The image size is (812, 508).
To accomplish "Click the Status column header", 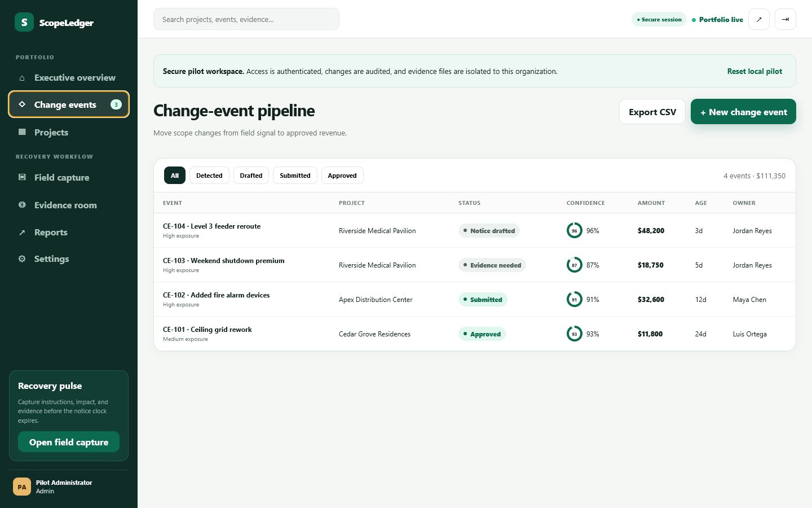I will click(469, 203).
